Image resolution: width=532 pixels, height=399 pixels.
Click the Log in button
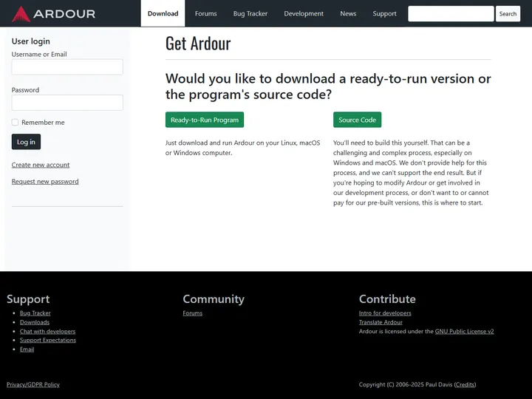(26, 142)
